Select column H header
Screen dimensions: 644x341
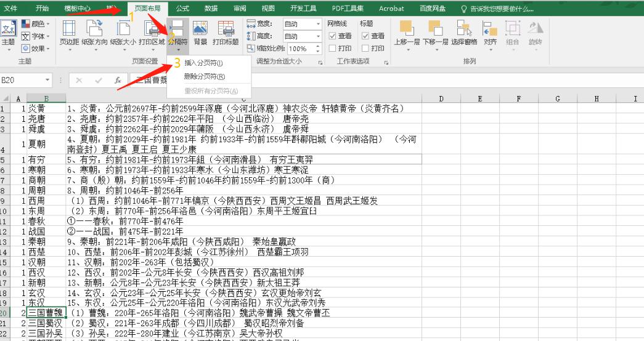597,98
